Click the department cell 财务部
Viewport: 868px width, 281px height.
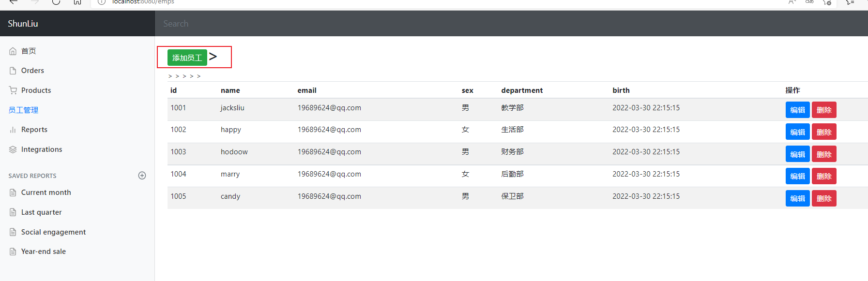click(x=512, y=152)
